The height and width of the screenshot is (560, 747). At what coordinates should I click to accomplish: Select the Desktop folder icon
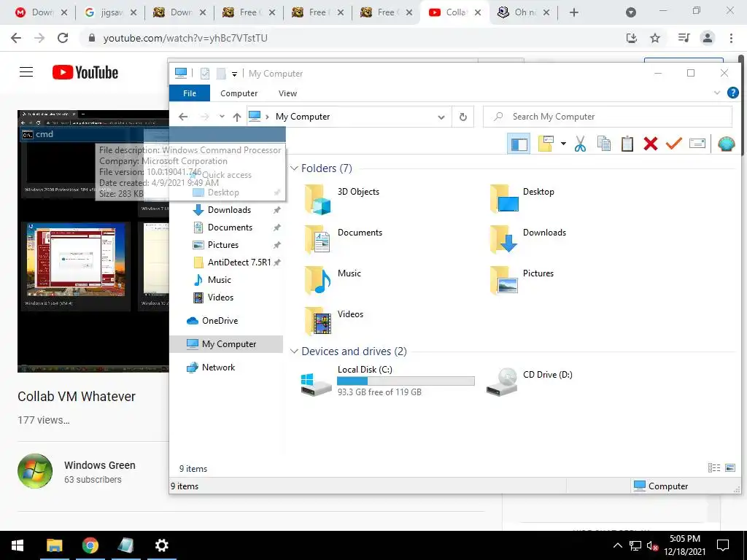(505, 199)
